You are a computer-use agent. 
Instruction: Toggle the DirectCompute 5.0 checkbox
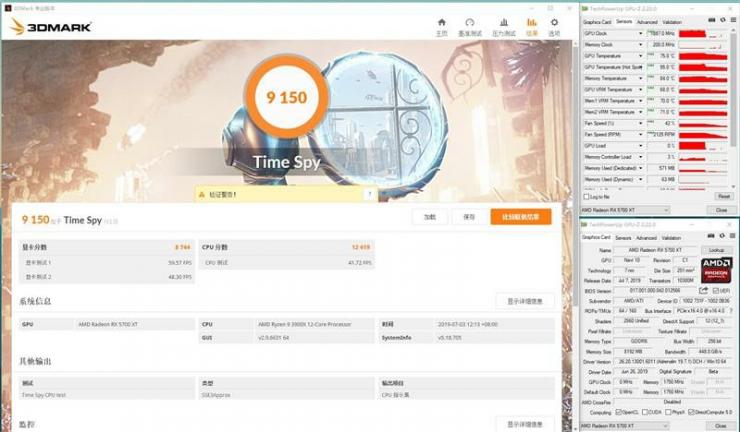[x=691, y=412]
